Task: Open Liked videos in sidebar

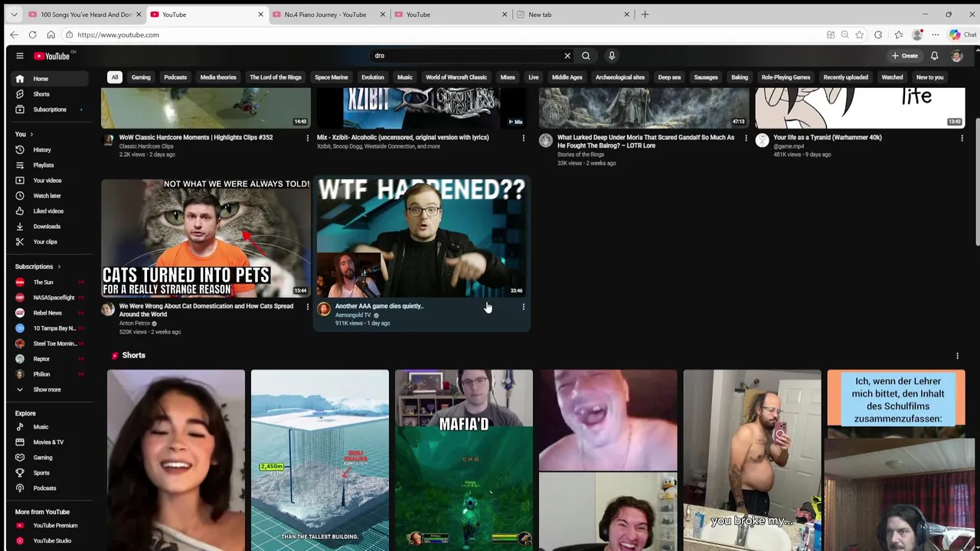Action: click(x=49, y=211)
